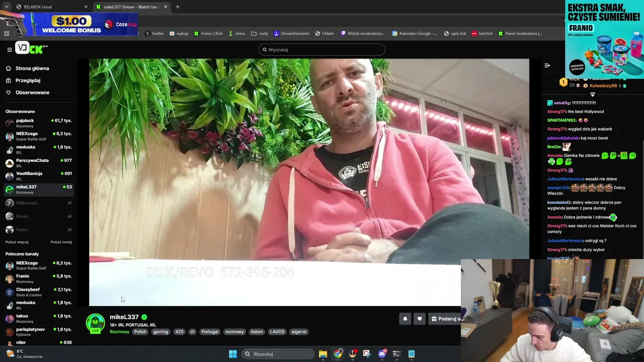Expand followed list with Pokaż więcej
Image resolution: width=644 pixels, height=362 pixels.
coord(17,242)
